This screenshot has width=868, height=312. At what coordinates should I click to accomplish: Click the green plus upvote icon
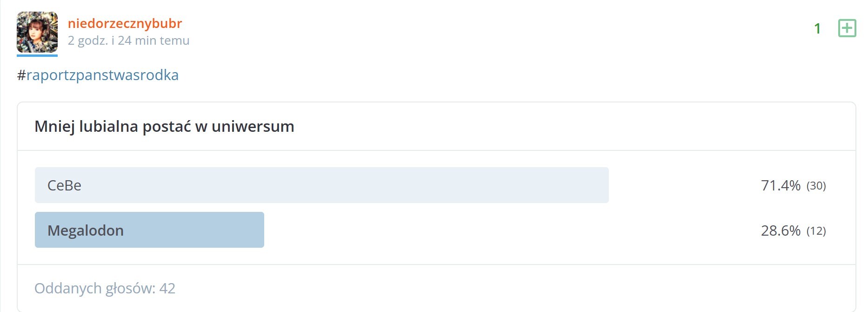pos(847,28)
